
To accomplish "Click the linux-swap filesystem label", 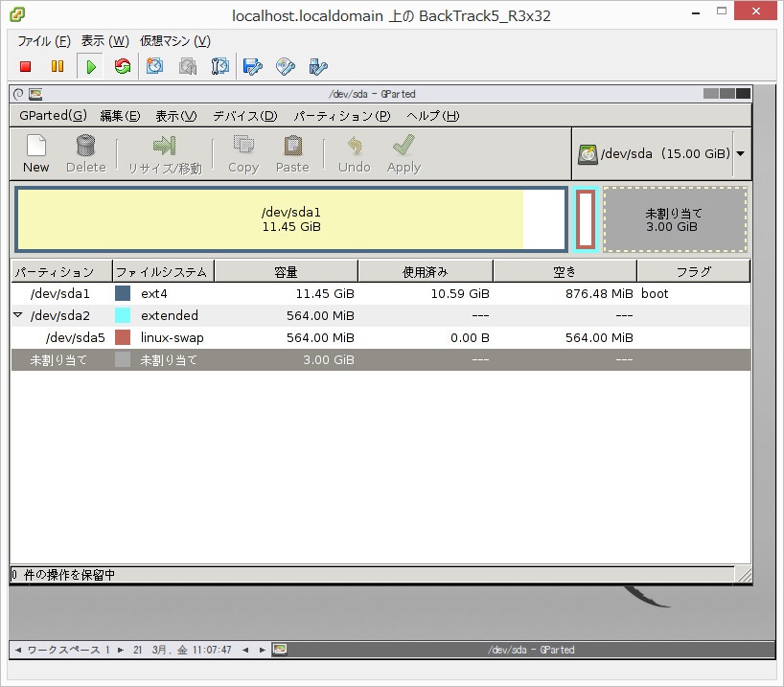I will pyautogui.click(x=172, y=337).
